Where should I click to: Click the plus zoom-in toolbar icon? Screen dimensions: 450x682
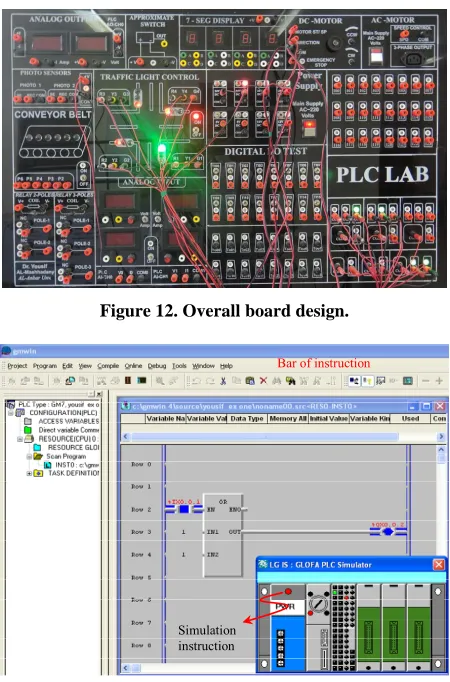(439, 381)
